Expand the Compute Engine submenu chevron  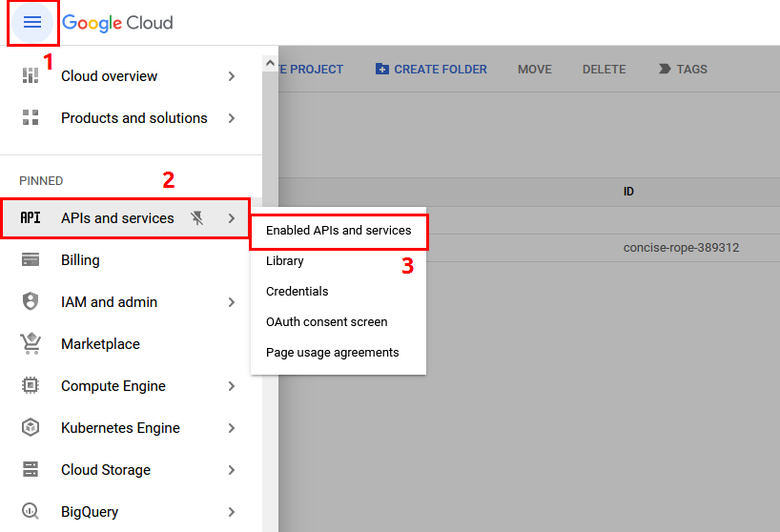tap(232, 386)
